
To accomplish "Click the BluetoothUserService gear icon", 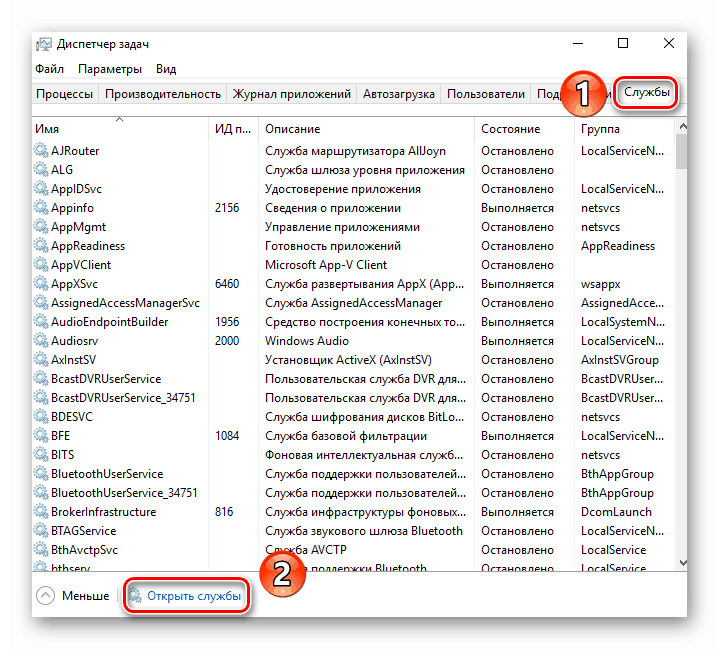I will [41, 473].
